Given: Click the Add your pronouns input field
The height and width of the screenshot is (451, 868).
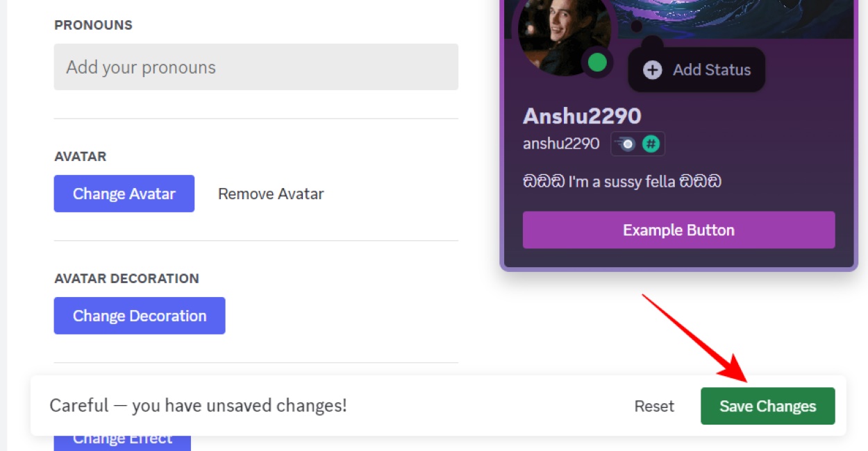Looking at the screenshot, I should (x=256, y=67).
